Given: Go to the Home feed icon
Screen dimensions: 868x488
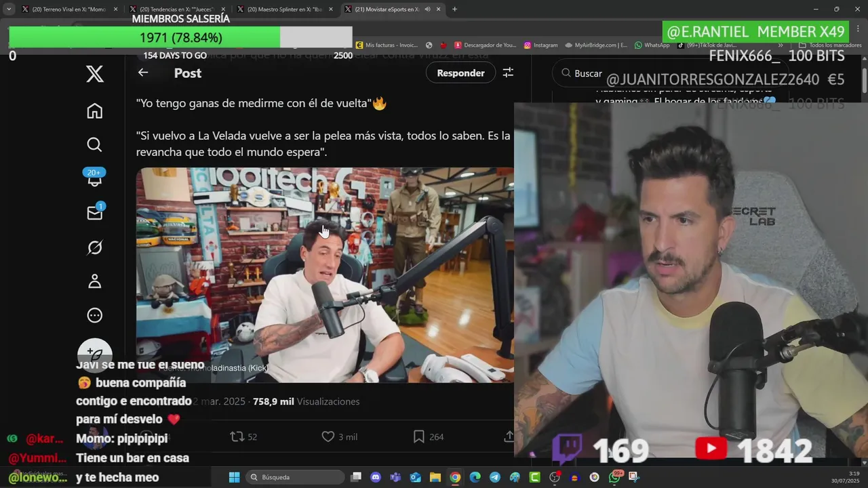Looking at the screenshot, I should (95, 110).
